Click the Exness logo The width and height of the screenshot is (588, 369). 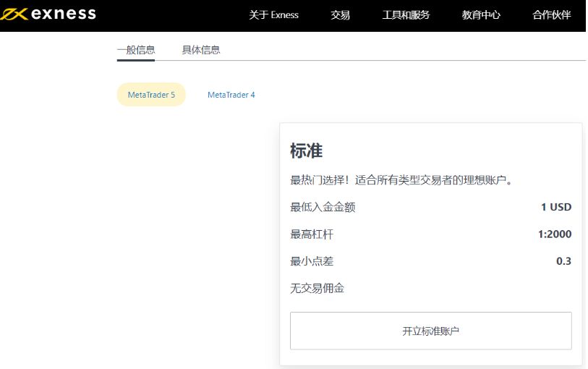point(48,14)
